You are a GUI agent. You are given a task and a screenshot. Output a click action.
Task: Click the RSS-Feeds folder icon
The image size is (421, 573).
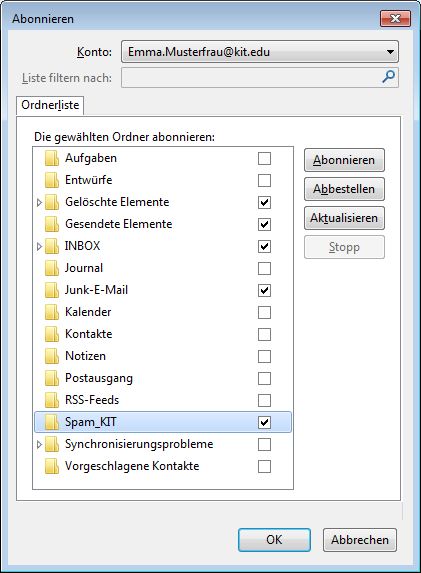point(52,401)
